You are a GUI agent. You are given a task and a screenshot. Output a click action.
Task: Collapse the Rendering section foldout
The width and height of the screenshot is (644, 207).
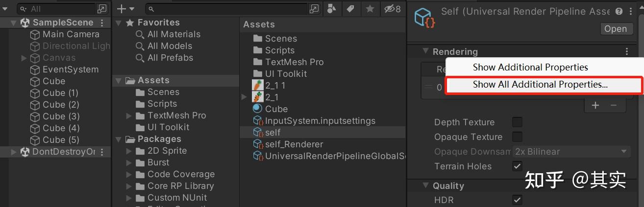425,51
